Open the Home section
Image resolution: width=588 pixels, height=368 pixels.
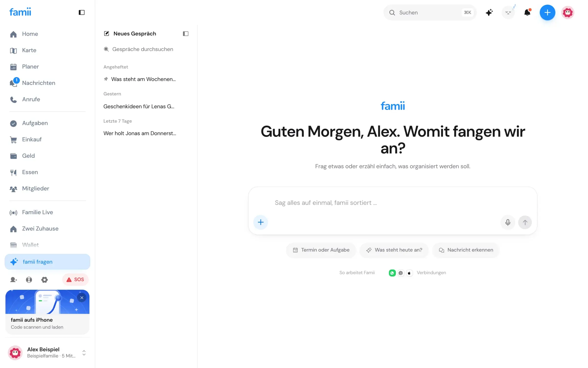coord(47,34)
